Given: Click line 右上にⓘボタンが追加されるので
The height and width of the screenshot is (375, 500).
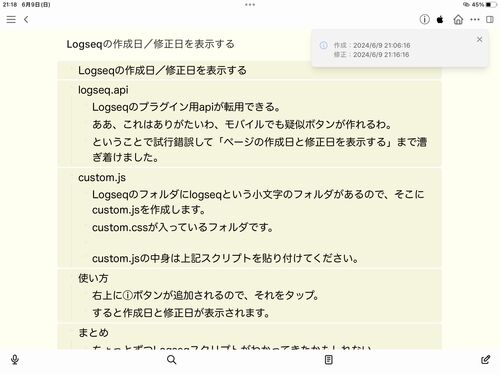Looking at the screenshot, I should (x=206, y=295).
